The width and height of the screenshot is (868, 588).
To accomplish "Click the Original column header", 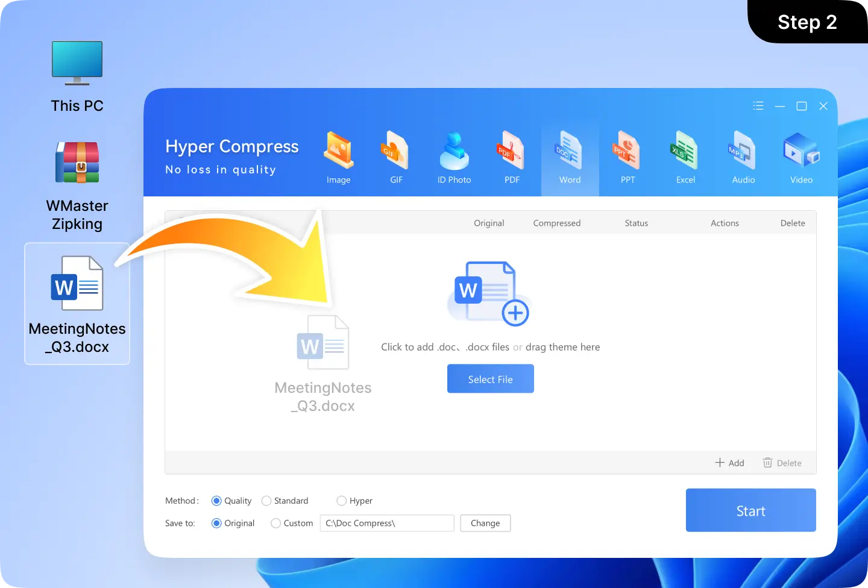I will [489, 223].
